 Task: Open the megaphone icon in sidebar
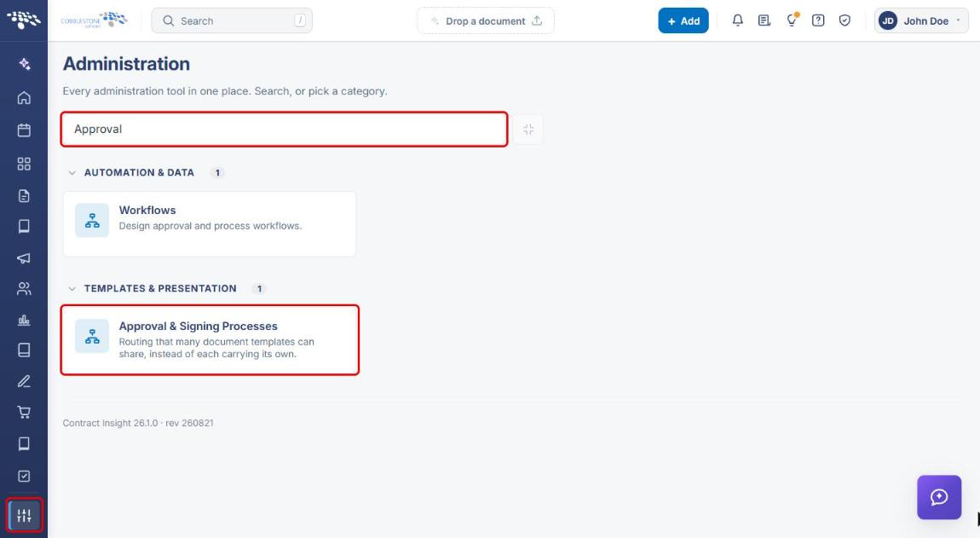[24, 257]
